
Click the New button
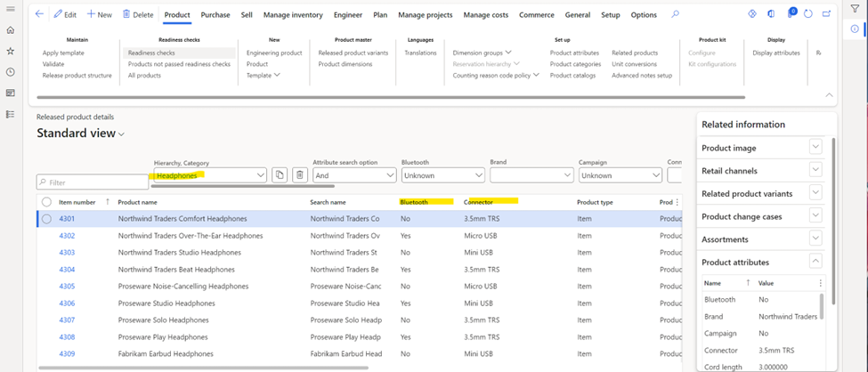(x=100, y=15)
